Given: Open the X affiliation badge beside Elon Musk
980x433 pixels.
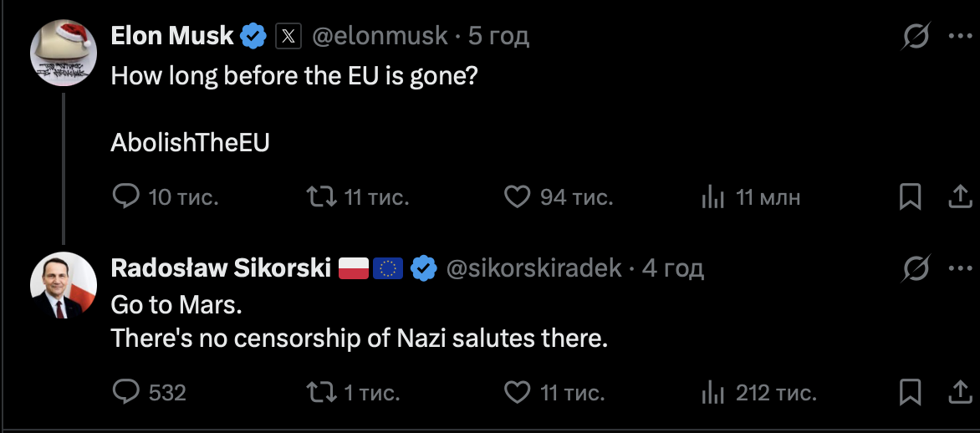Looking at the screenshot, I should point(288,36).
